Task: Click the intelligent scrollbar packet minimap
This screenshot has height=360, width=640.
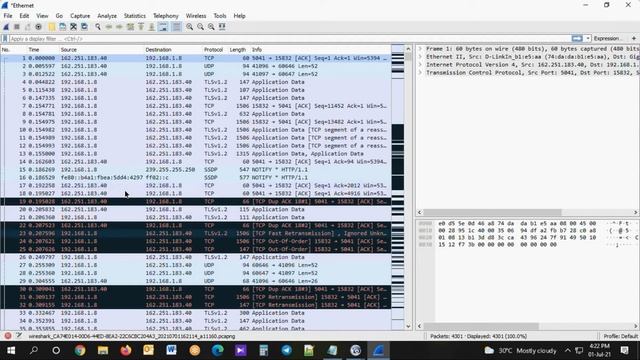Action: click(398, 187)
